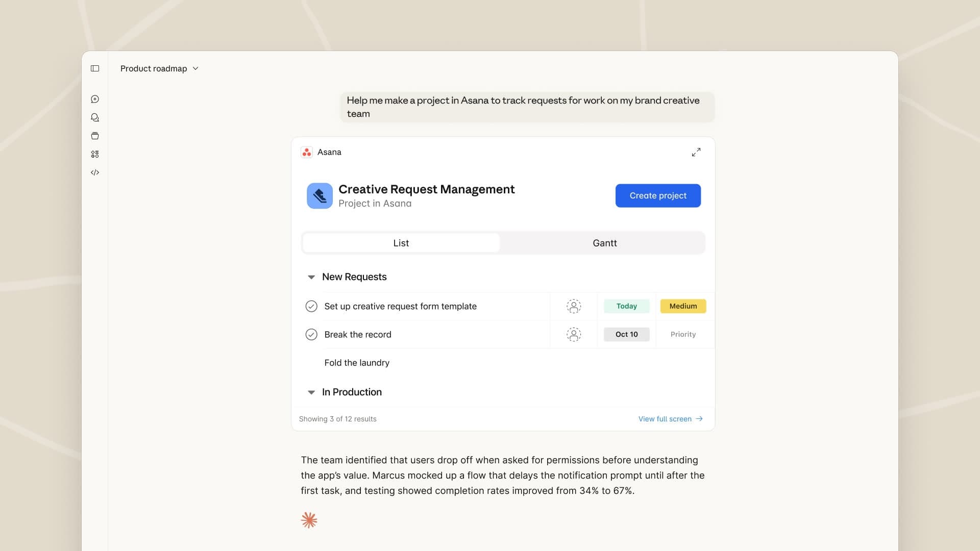980x551 pixels.
Task: Switch to the Gantt view tab
Action: [604, 243]
